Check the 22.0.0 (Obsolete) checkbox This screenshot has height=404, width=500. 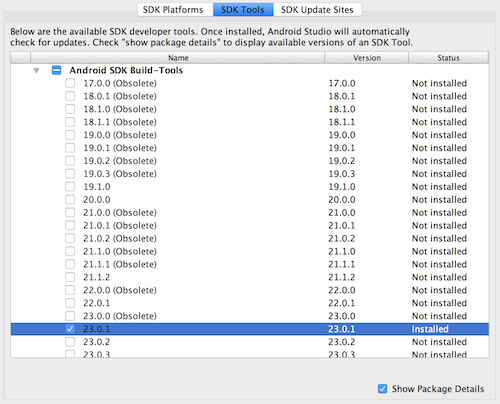click(70, 290)
